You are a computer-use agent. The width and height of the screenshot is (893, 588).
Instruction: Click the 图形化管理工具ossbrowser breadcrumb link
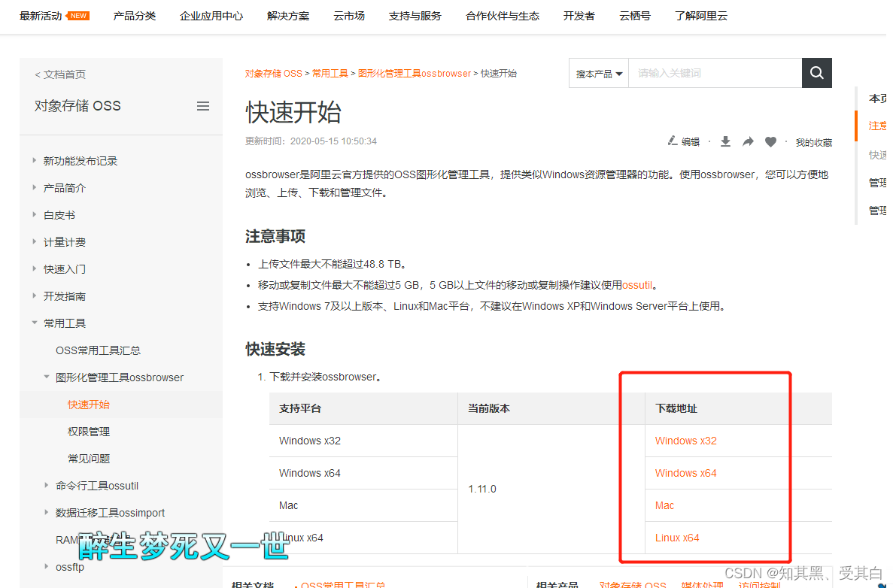pyautogui.click(x=414, y=74)
